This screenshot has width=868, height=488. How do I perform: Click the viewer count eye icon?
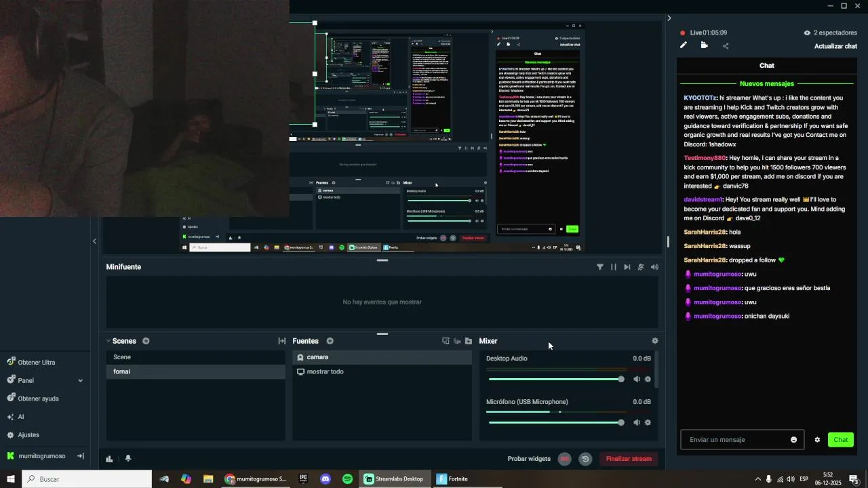coord(807,33)
